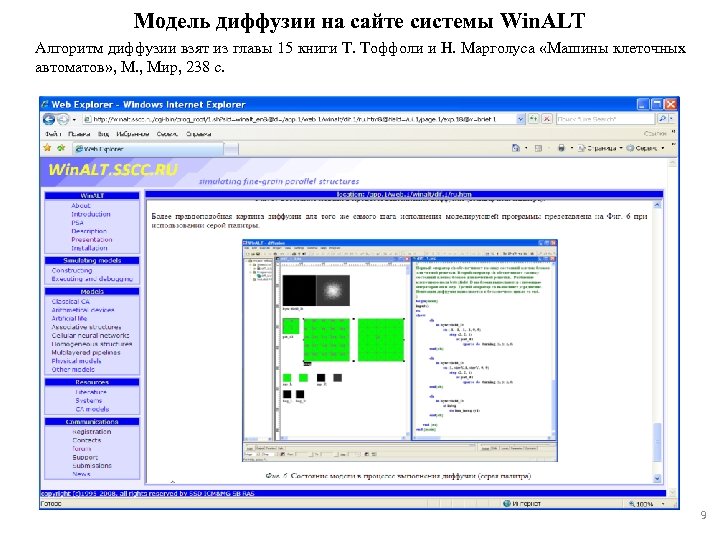Open the Installation sidebar link
The height and width of the screenshot is (540, 720).
[89, 248]
